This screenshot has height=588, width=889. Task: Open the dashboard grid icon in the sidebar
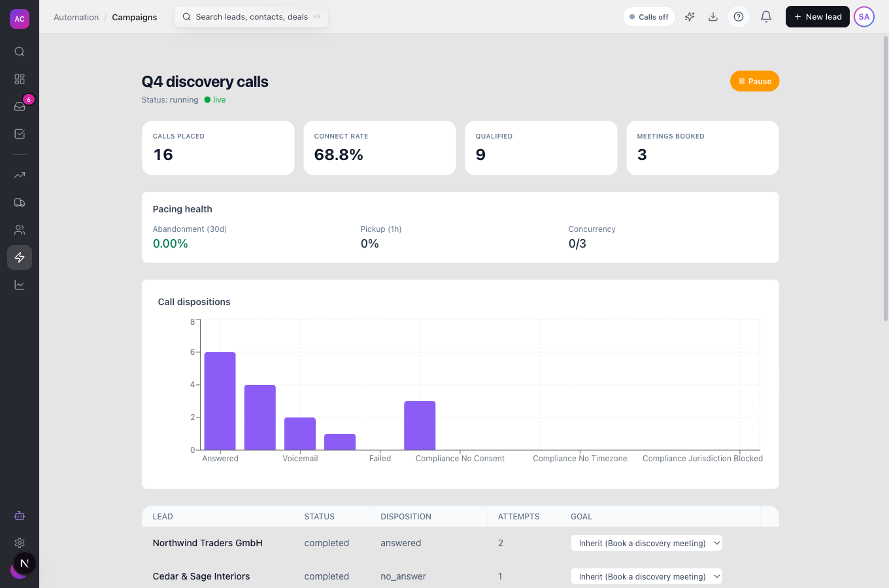20,79
